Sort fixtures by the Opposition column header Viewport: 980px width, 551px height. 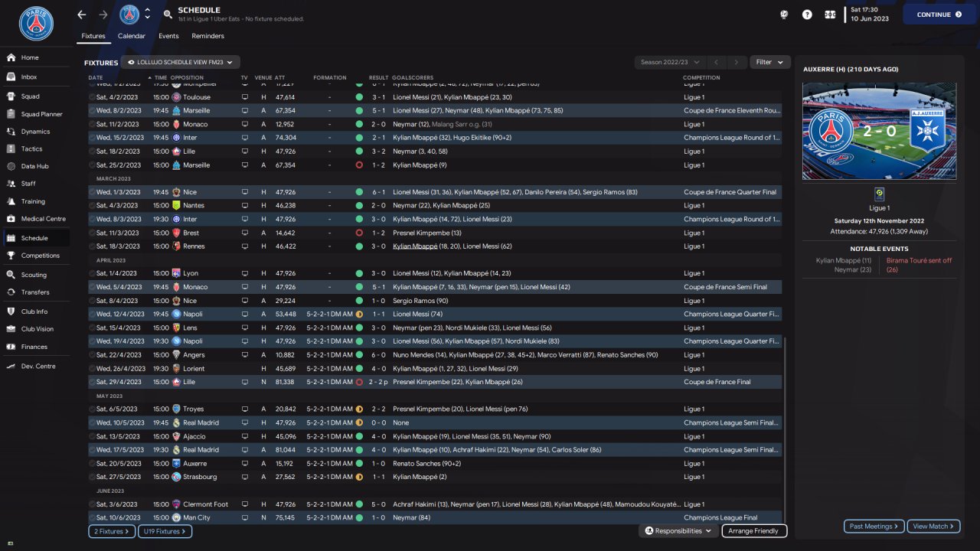tap(188, 77)
